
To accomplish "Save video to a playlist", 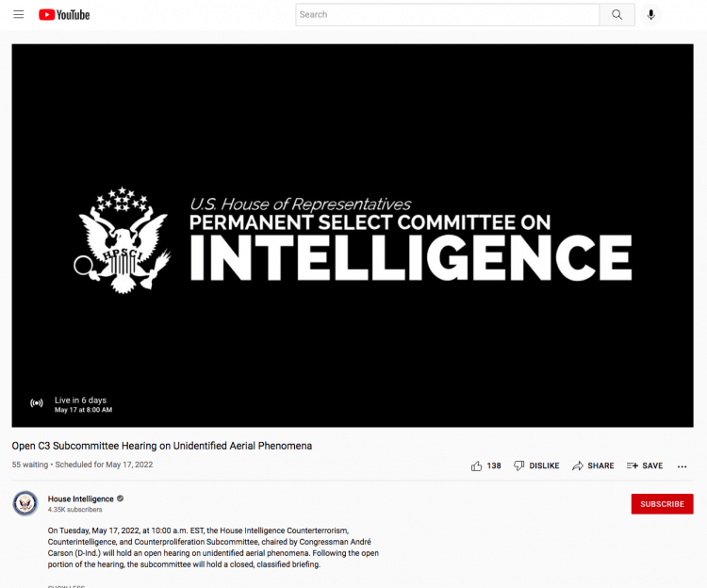I will click(x=645, y=465).
